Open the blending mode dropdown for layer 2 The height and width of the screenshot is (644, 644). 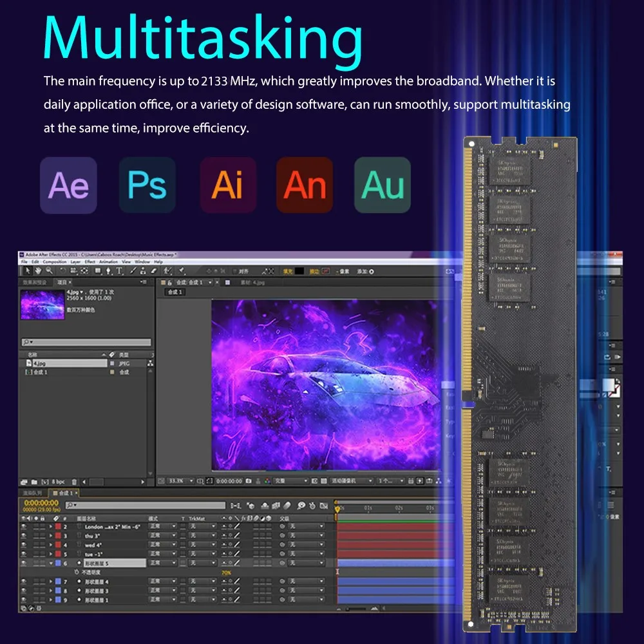[163, 527]
